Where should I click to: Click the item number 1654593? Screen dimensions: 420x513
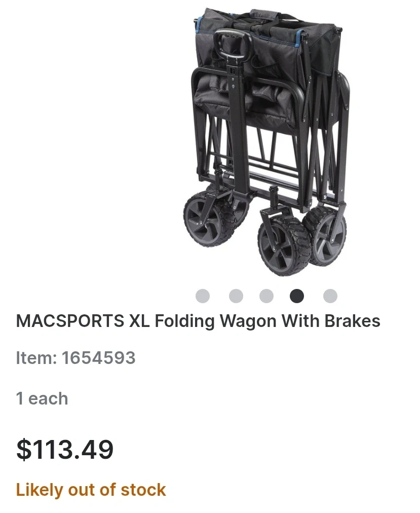click(x=98, y=357)
